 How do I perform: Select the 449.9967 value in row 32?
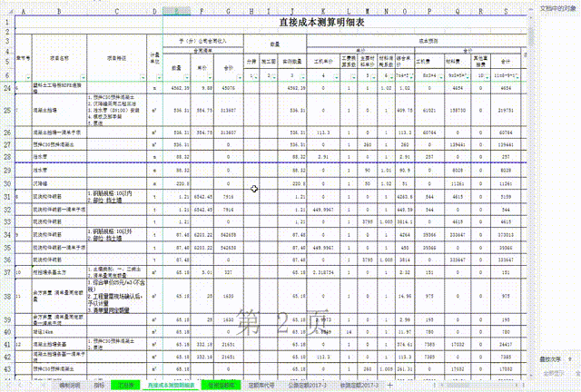coord(323,210)
